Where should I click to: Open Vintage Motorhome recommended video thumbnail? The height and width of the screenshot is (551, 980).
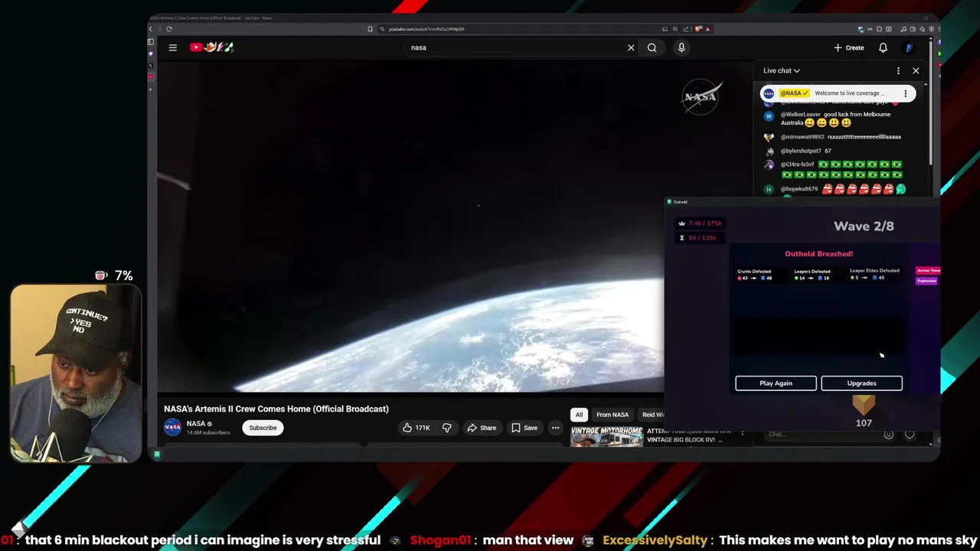pos(606,436)
